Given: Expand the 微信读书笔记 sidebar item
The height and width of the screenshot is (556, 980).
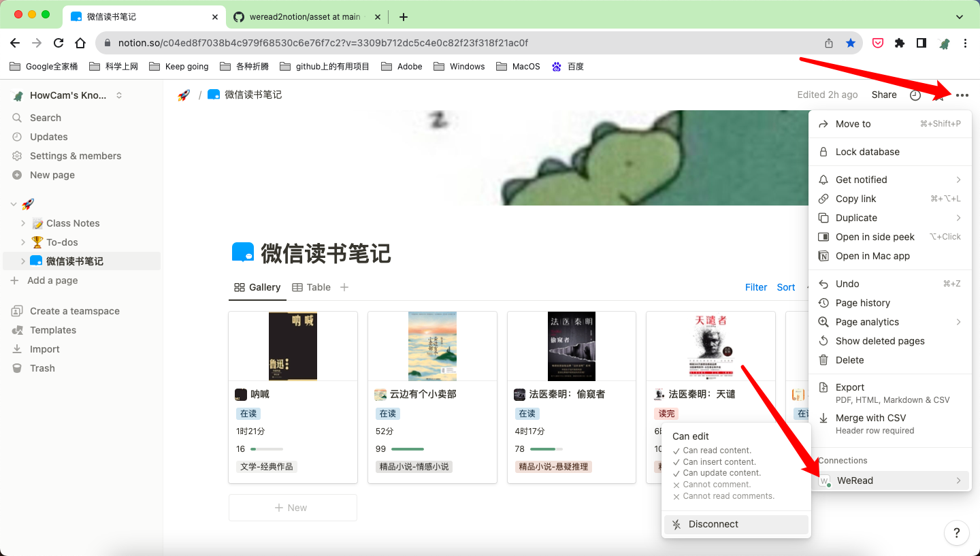Looking at the screenshot, I should tap(23, 261).
